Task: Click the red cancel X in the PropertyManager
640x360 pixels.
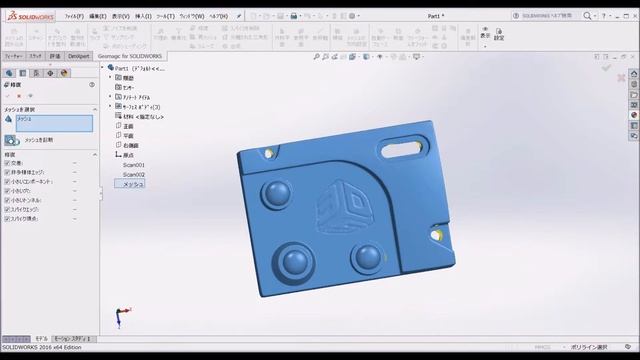Action: click(x=19, y=96)
